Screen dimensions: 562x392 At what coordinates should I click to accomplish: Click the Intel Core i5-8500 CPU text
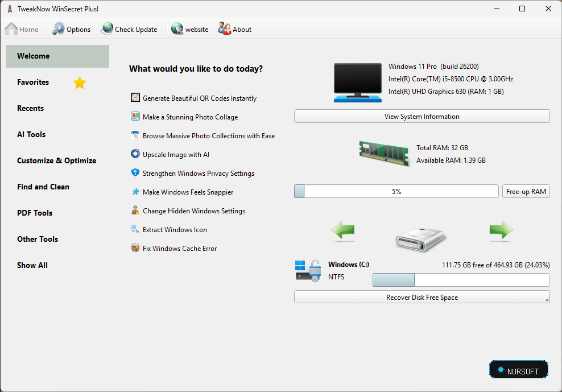pyautogui.click(x=451, y=79)
